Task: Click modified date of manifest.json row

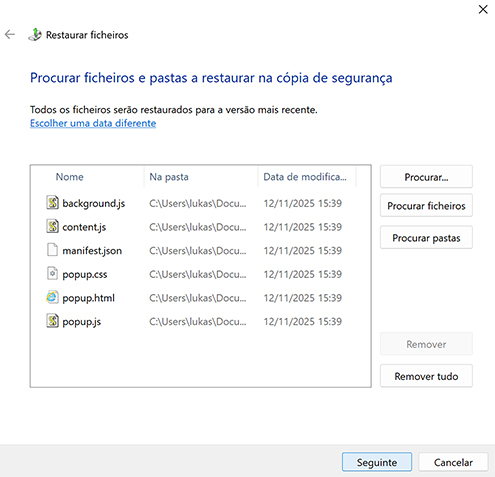Action: pos(303,250)
